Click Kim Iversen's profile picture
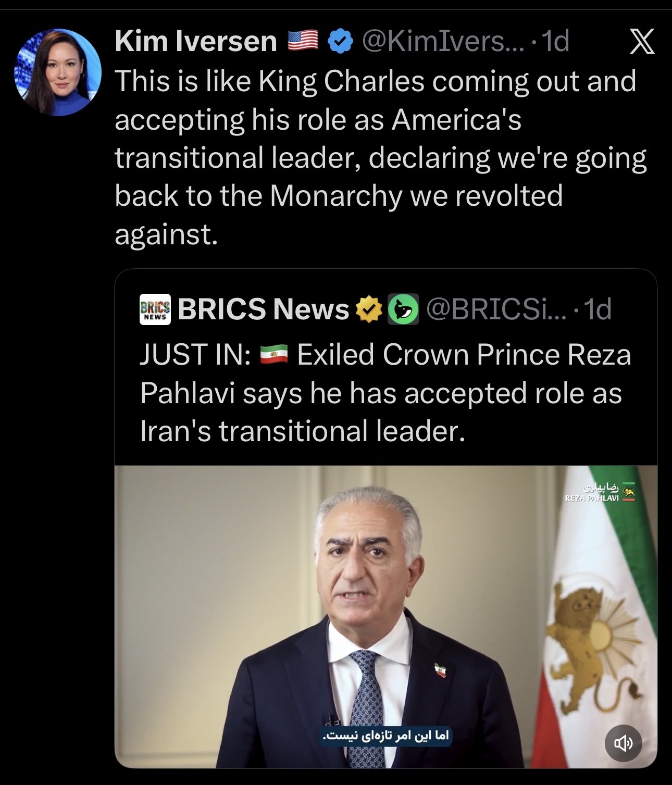The image size is (672, 785). click(58, 72)
